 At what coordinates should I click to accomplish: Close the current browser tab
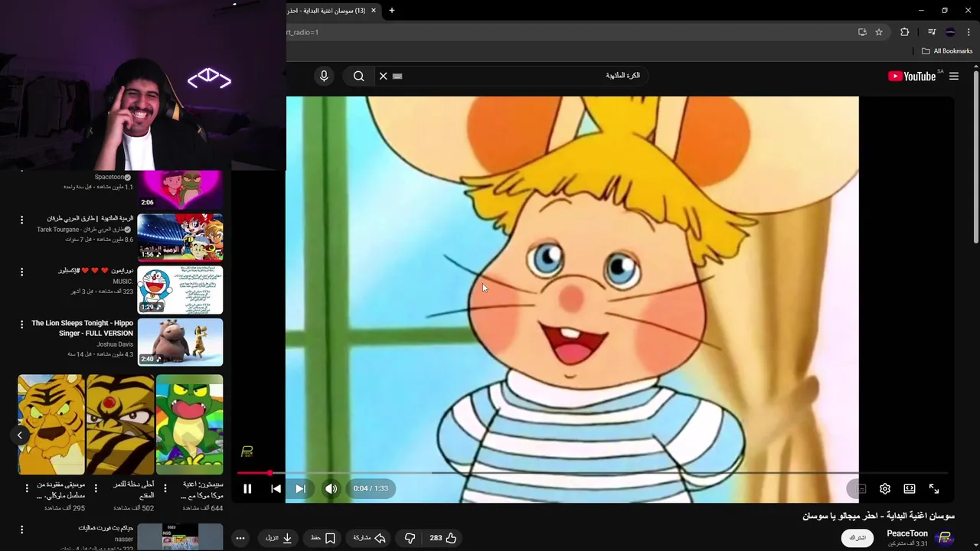[x=374, y=11]
